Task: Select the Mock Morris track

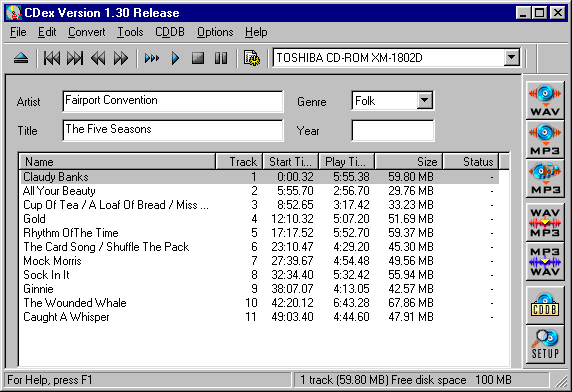Action: [x=259, y=261]
